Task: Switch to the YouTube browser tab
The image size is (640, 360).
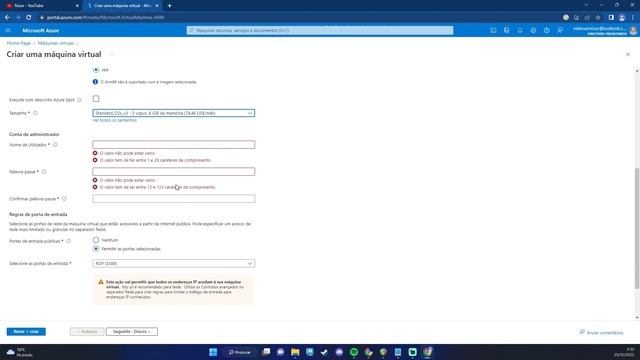Action: click(x=42, y=6)
